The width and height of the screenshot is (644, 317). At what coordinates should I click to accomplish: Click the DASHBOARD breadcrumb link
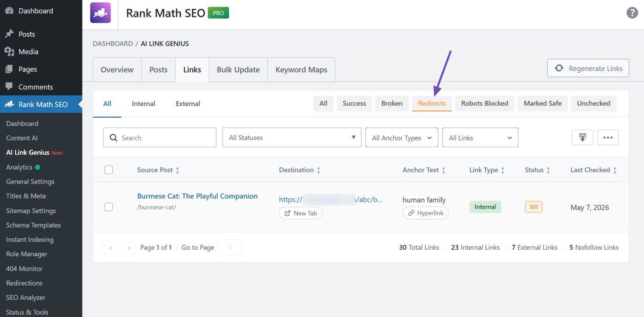pyautogui.click(x=113, y=44)
